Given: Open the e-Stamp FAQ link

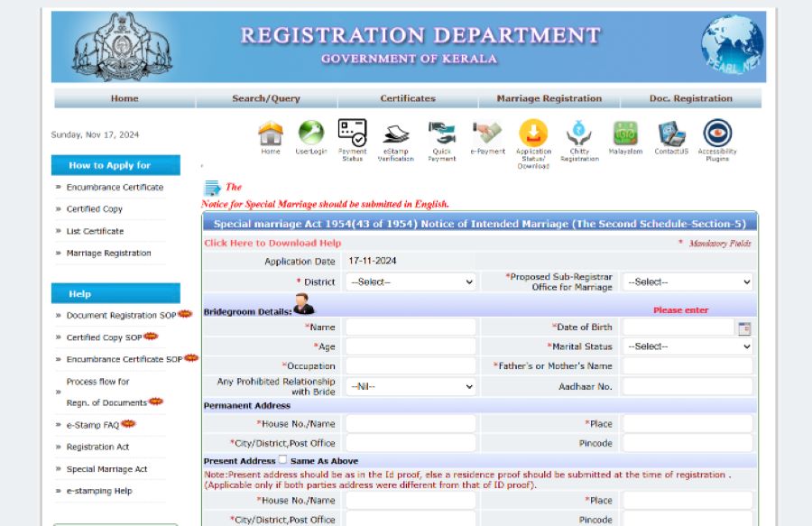Looking at the screenshot, I should 93,425.
